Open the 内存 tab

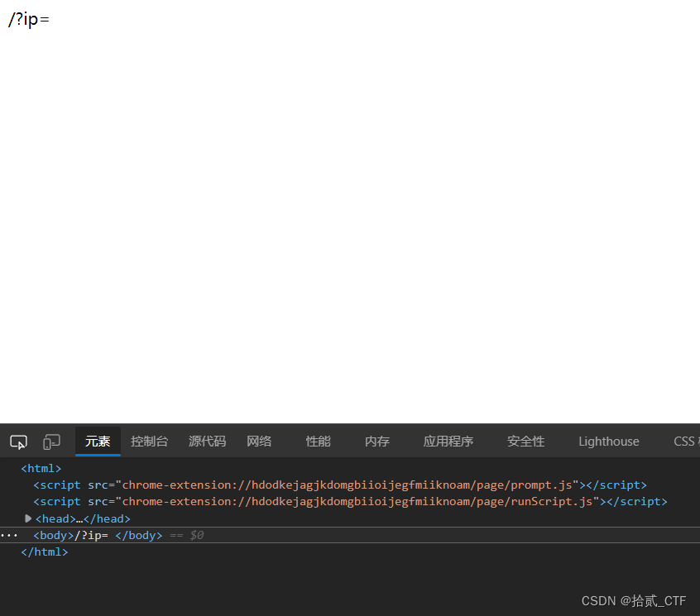click(x=376, y=442)
